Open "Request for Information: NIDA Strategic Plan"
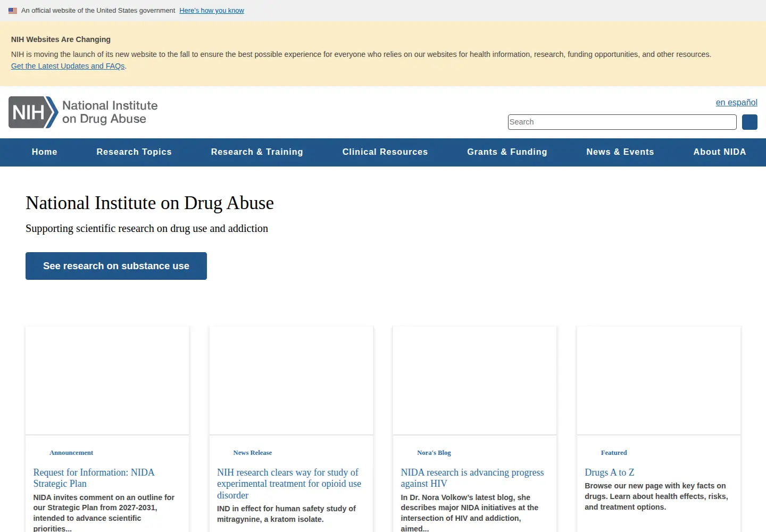 point(94,478)
